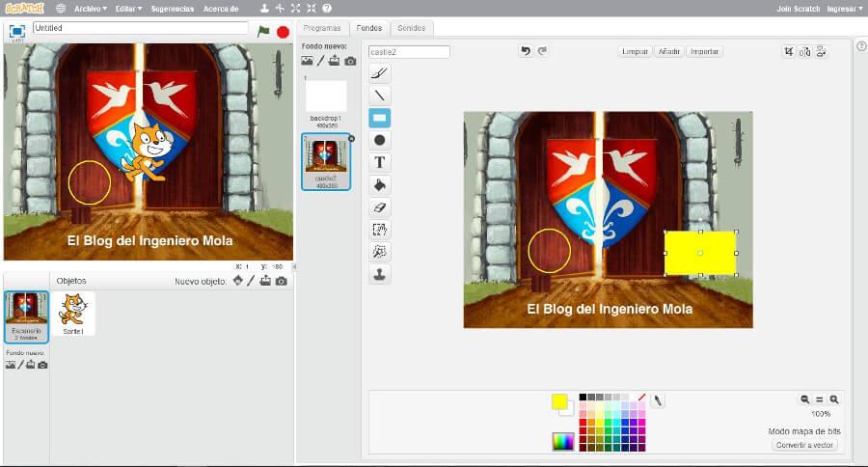This screenshot has height=467, width=868.
Task: Toggle full screen presentation mode
Action: (x=17, y=31)
